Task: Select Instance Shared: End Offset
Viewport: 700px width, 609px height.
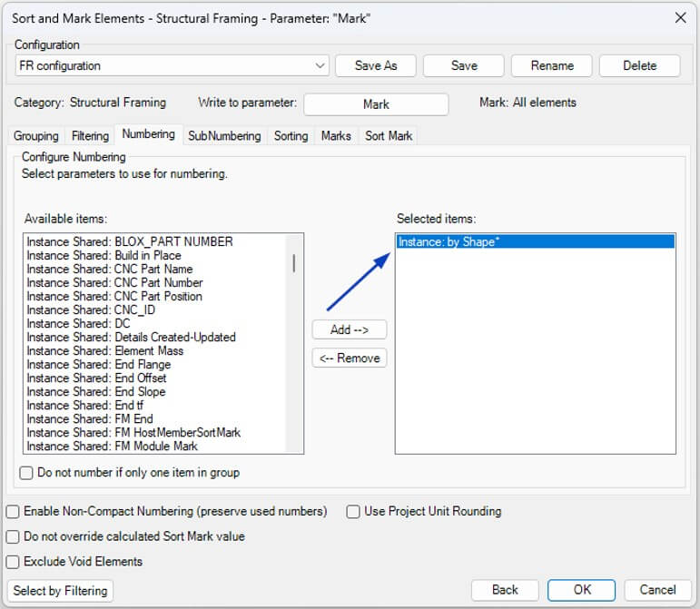Action: click(155, 378)
